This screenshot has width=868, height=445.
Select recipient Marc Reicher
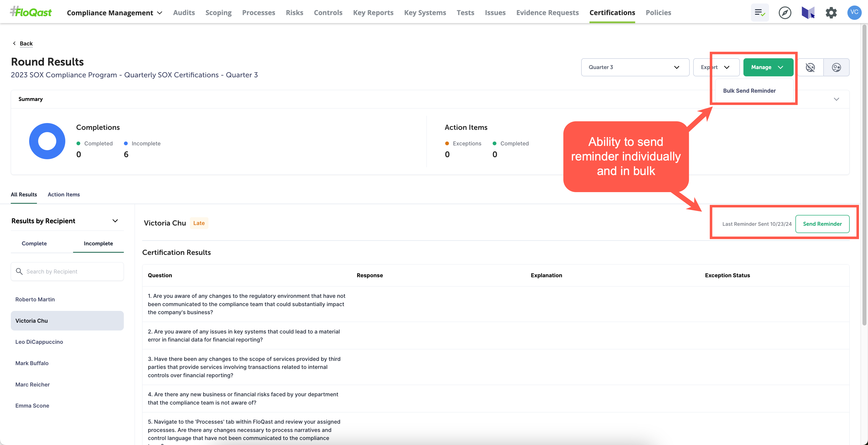coord(67,384)
